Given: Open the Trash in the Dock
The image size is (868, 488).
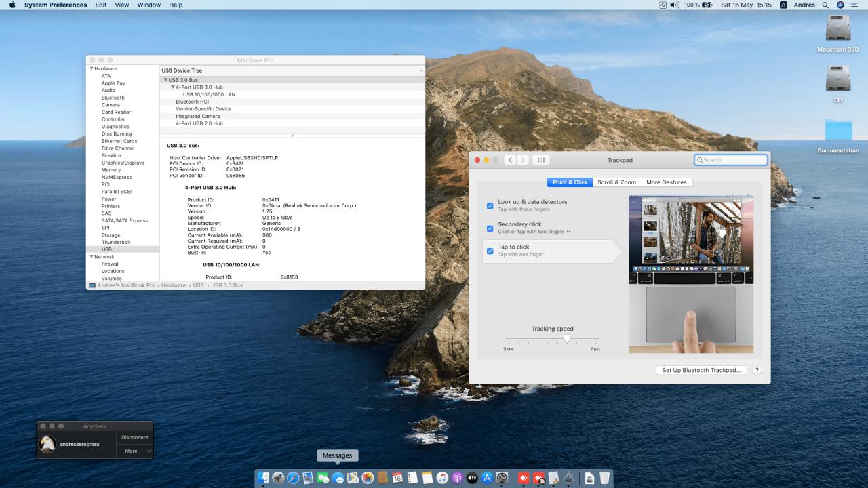Looking at the screenshot, I should (x=604, y=478).
